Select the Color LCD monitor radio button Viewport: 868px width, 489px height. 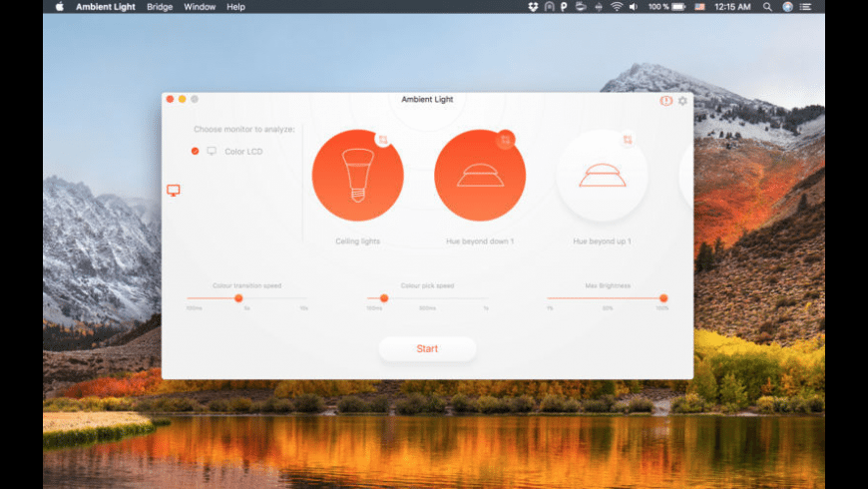(195, 151)
